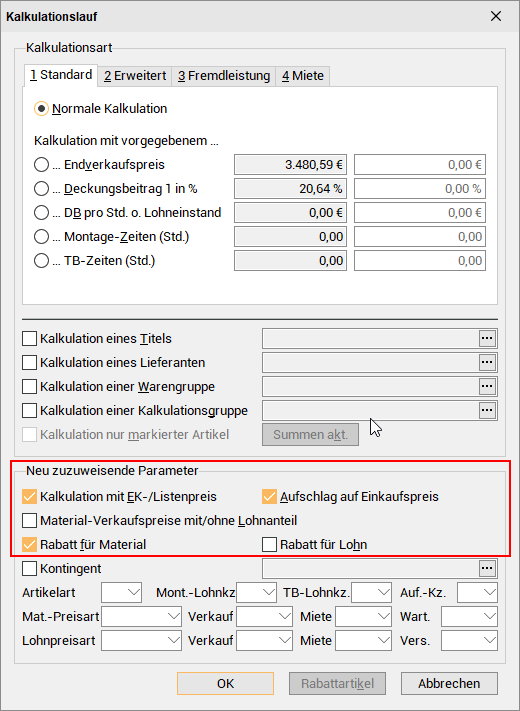The width and height of the screenshot is (520, 711).
Task: Tick the Rabatt für Lohn checkbox
Action: pos(269,545)
